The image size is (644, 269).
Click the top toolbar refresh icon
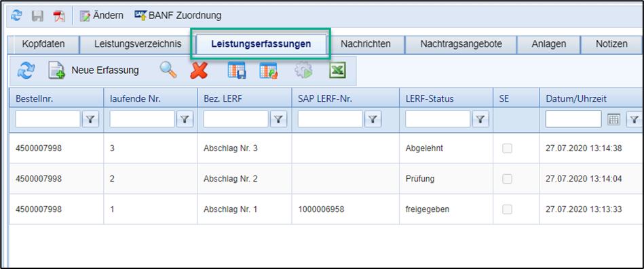coord(16,16)
